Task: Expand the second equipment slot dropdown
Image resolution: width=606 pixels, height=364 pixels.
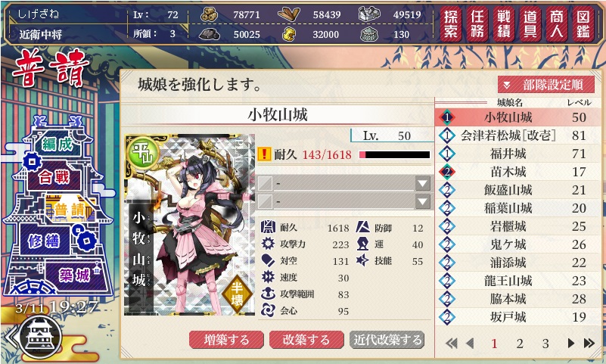Action: coord(422,201)
